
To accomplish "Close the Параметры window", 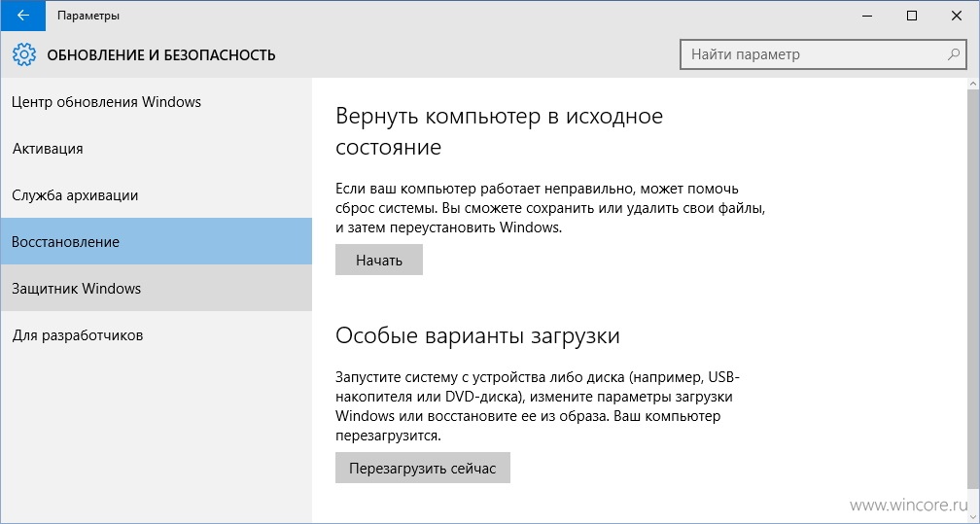I will pyautogui.click(x=957, y=16).
